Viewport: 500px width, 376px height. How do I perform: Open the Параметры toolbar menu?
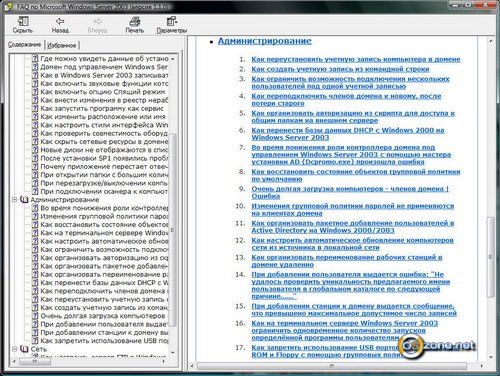click(x=172, y=25)
